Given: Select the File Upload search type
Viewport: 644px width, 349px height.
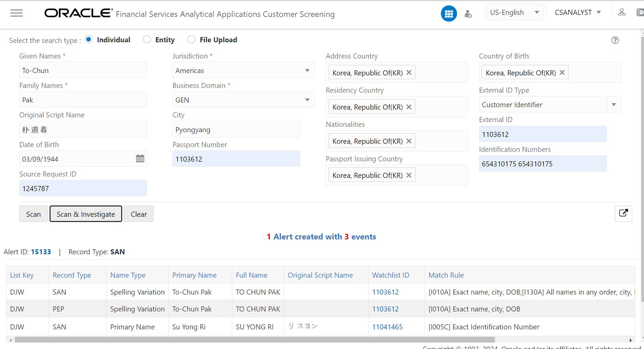Looking at the screenshot, I should [191, 39].
